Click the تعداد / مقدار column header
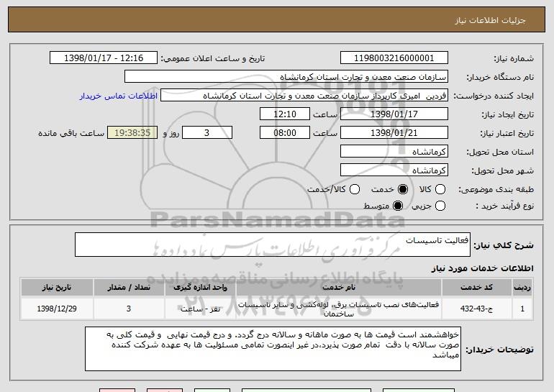The width and height of the screenshot is (554, 392). point(129,288)
